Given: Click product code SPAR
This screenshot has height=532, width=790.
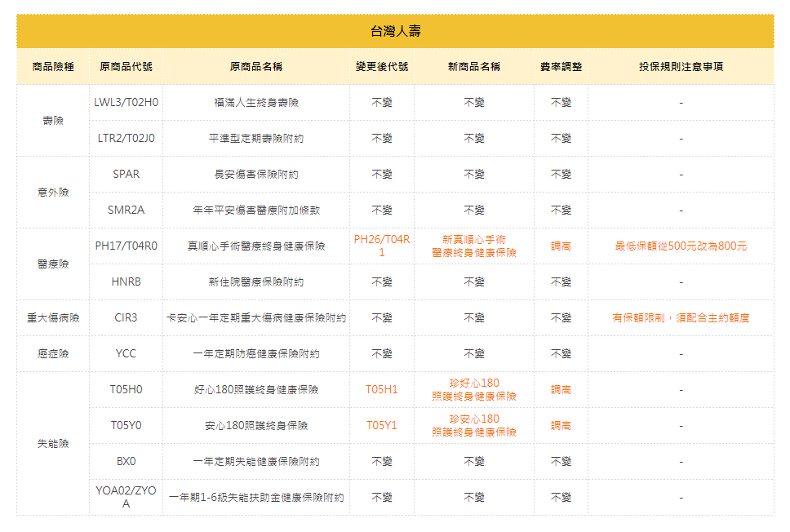Looking at the screenshot, I should [x=126, y=175].
